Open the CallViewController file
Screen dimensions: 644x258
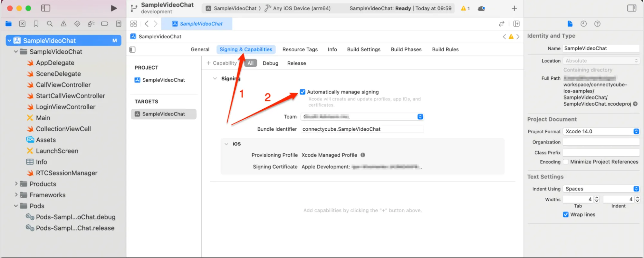click(63, 85)
